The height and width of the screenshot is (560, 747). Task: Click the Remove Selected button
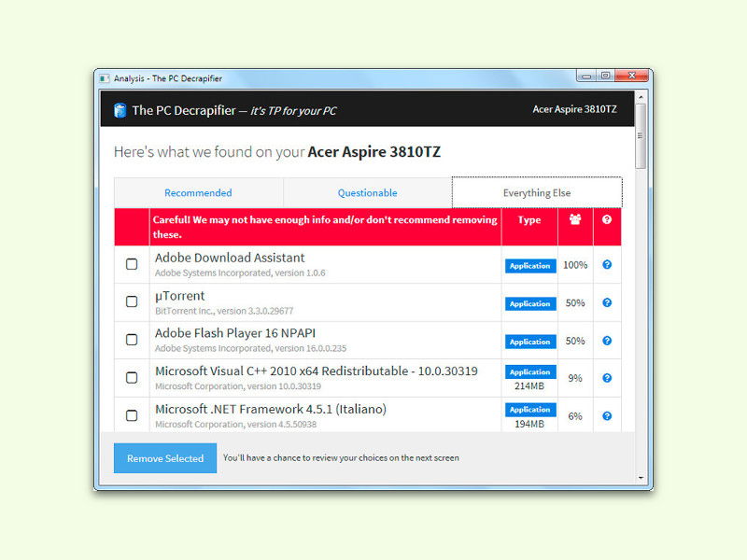pyautogui.click(x=165, y=458)
